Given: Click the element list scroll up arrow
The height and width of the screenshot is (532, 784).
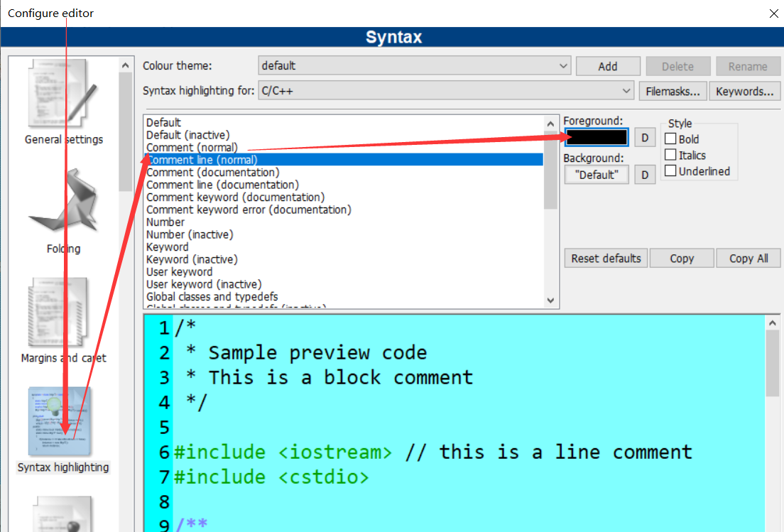Looking at the screenshot, I should pyautogui.click(x=550, y=124).
